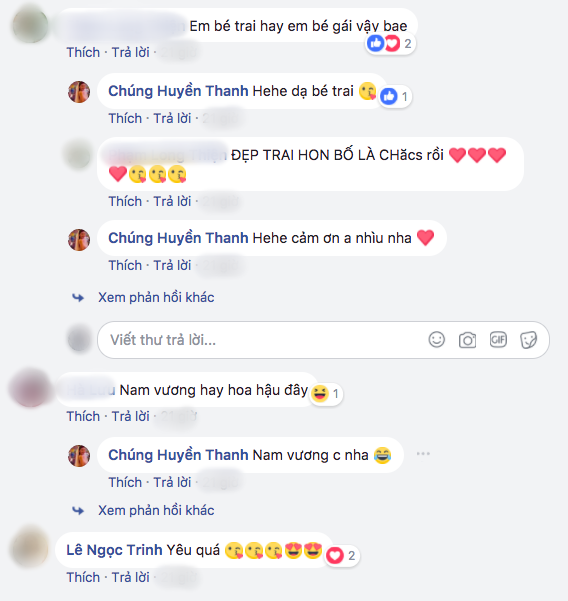568x601 pixels.
Task: Expand second 'Xem phản hồi khác' replies
Action: [156, 511]
